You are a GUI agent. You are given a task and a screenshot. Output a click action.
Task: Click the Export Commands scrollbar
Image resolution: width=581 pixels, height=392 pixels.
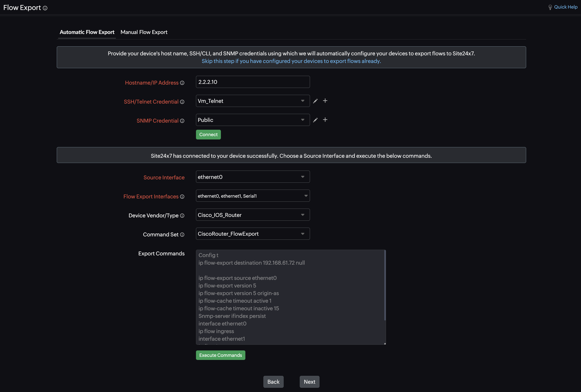pos(385,285)
